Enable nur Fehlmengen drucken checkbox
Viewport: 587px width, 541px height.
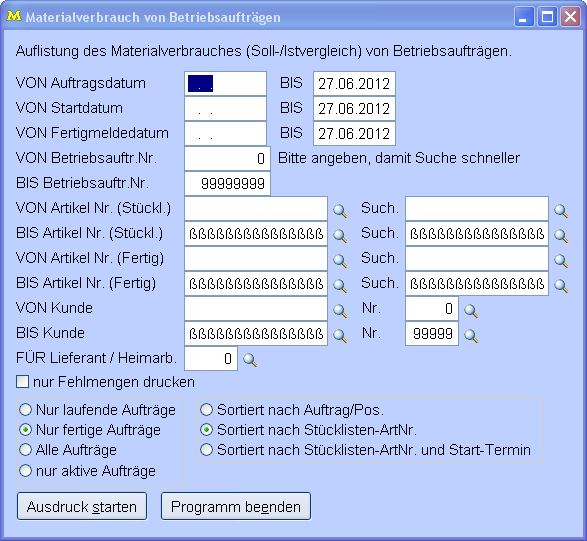(x=22, y=382)
